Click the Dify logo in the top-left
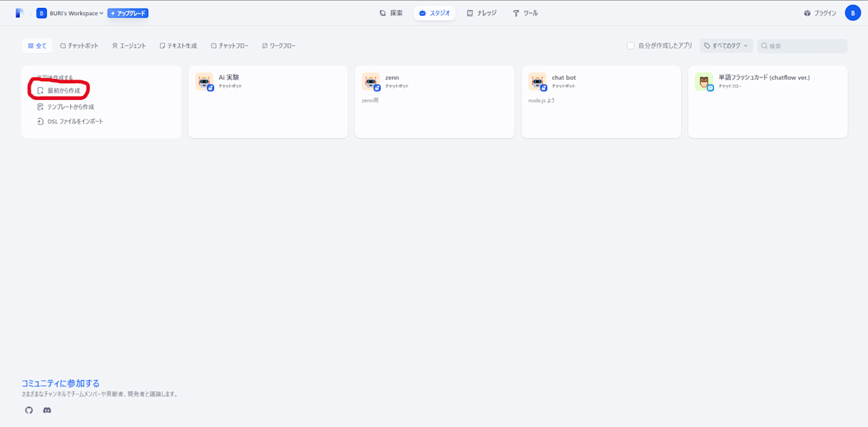This screenshot has height=427, width=868. click(x=20, y=12)
